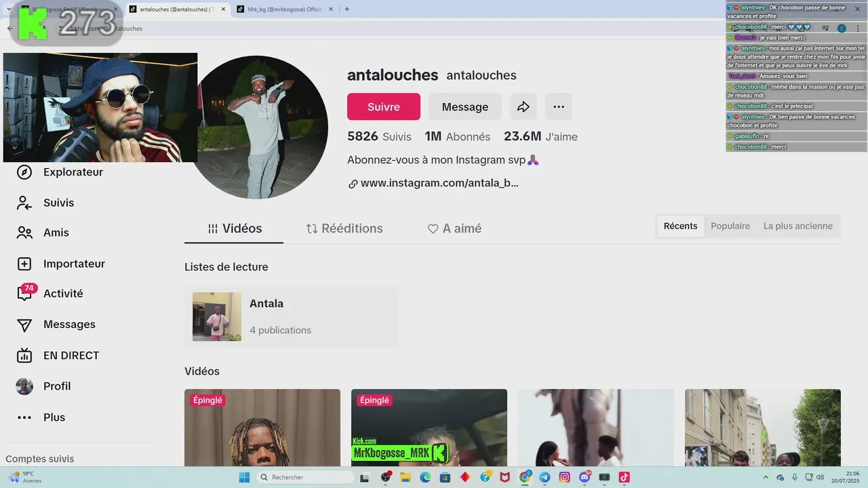Open Instagram from the Windows taskbar

[564, 477]
